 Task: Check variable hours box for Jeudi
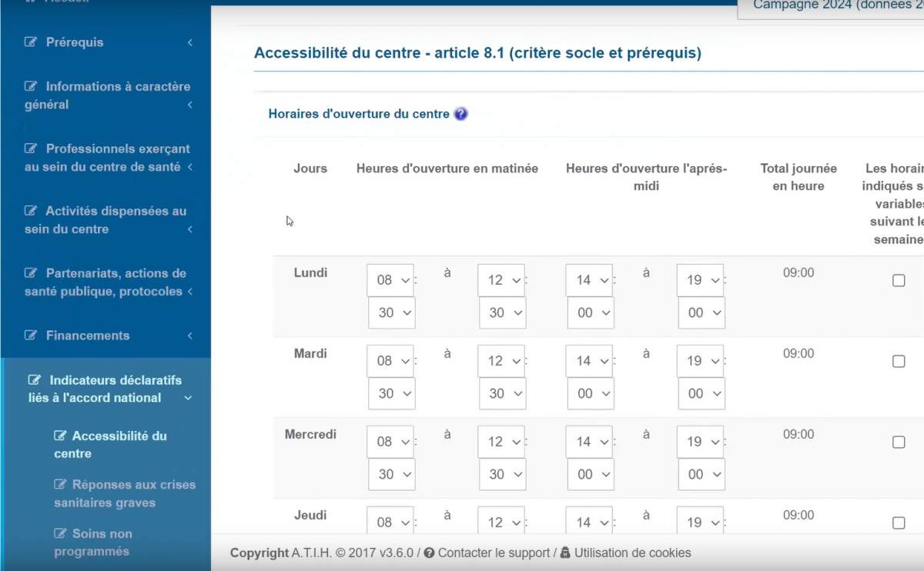point(899,523)
